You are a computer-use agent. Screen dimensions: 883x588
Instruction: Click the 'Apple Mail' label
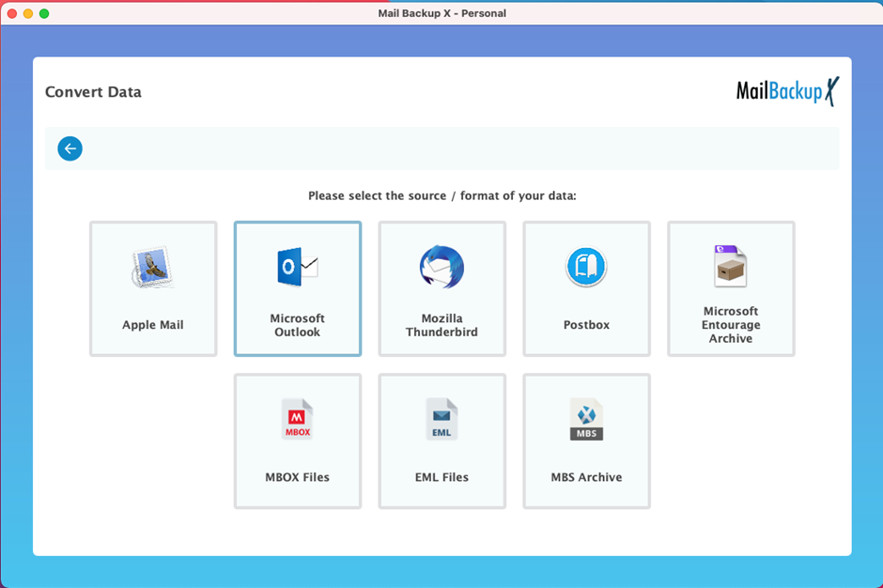(x=152, y=325)
